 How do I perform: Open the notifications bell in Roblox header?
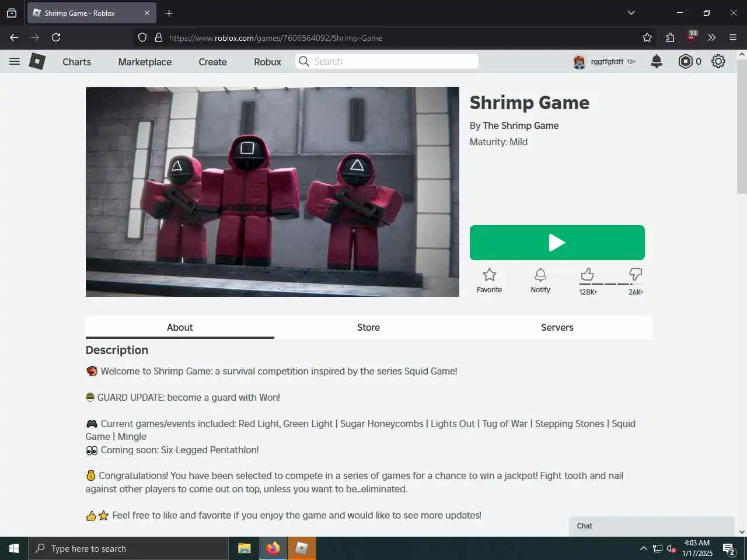(657, 61)
